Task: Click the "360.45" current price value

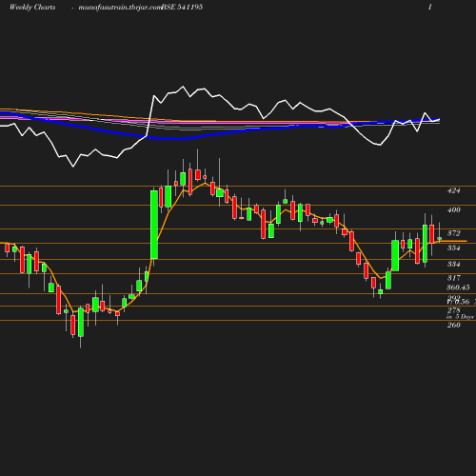Action: point(458,288)
